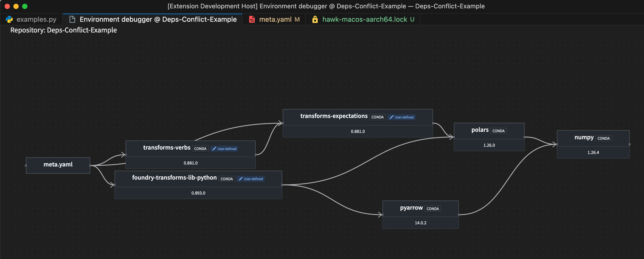Click the pencil icon on foundry-transforms-lib-python badge
644x259 pixels.
[x=241, y=179]
